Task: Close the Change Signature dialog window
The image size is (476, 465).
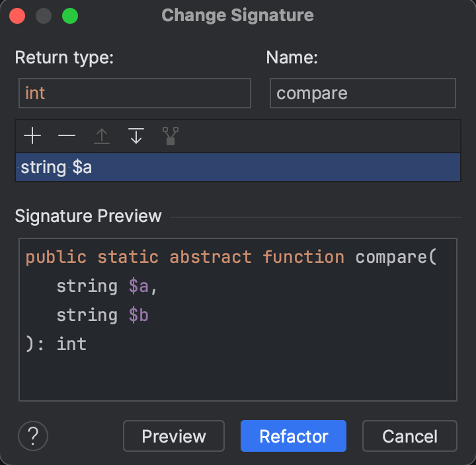Action: click(x=17, y=15)
